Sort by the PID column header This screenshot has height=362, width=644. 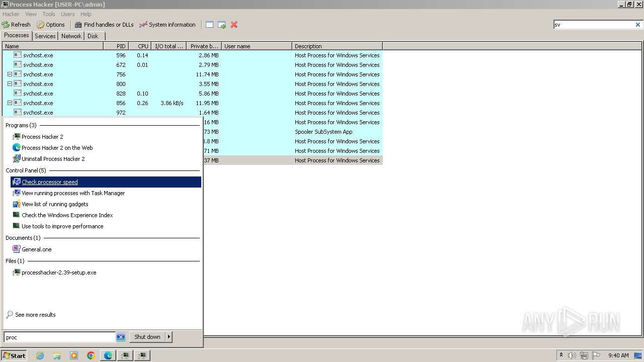pyautogui.click(x=116, y=46)
